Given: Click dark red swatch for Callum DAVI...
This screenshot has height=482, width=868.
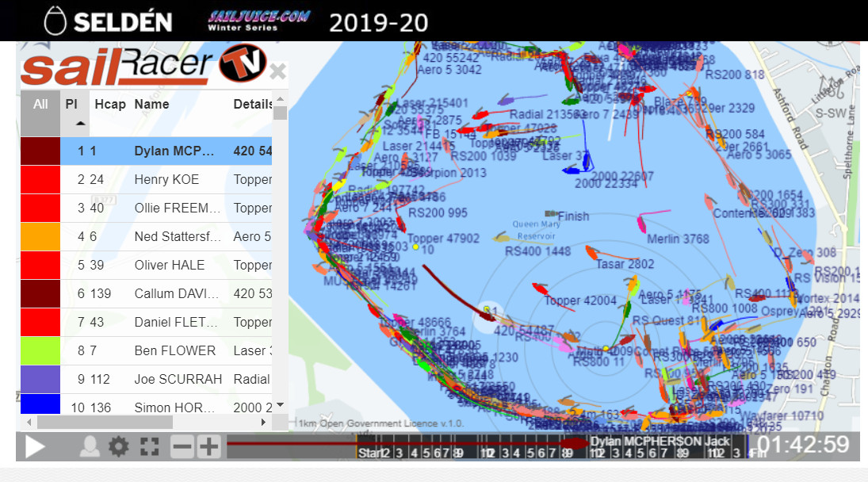Looking at the screenshot, I should 40,293.
